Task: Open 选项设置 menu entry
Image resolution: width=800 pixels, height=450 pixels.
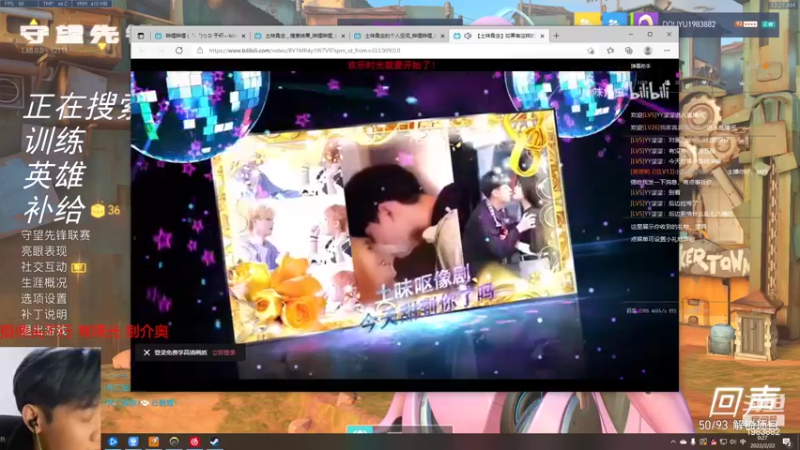Action: [x=44, y=298]
